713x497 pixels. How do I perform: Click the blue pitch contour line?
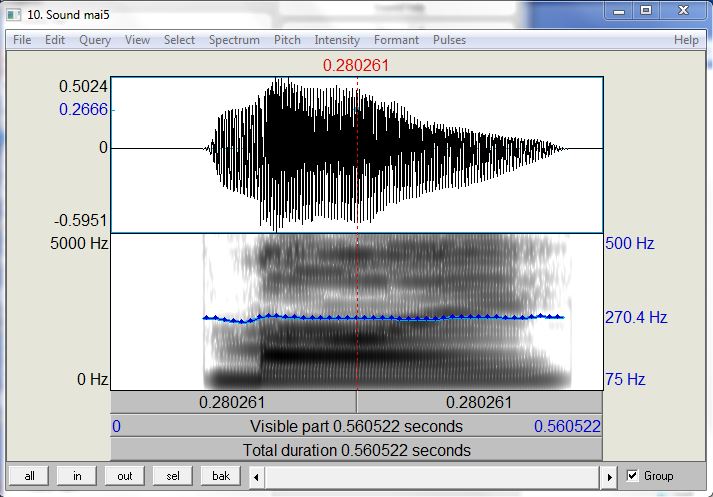[383, 317]
